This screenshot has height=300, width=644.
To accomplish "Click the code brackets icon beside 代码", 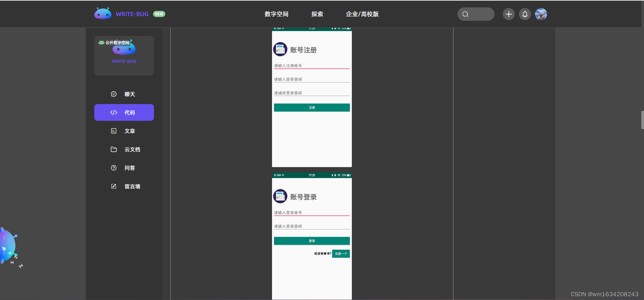I will 114,112.
